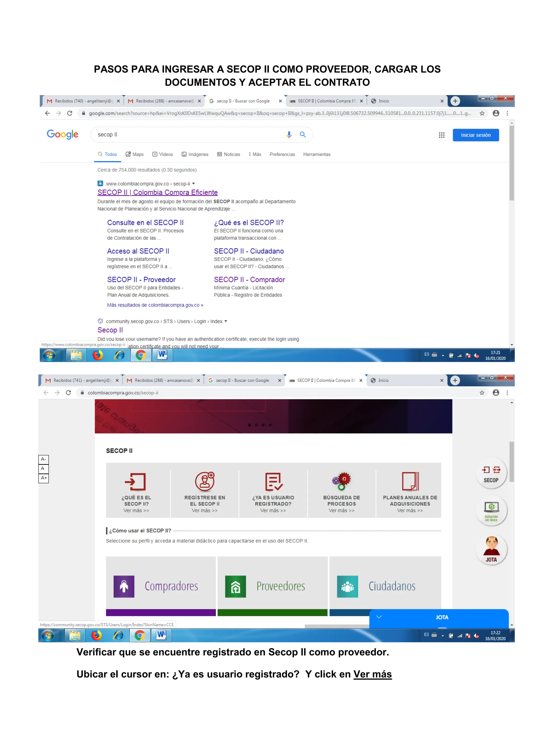Expand the community.secop.gov.co result dropdown arrow

tap(226, 321)
